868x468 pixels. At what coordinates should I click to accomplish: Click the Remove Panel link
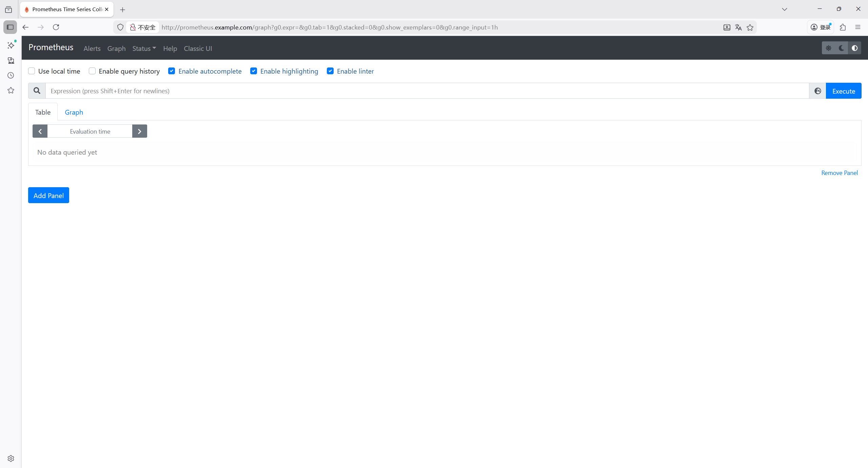pyautogui.click(x=839, y=173)
